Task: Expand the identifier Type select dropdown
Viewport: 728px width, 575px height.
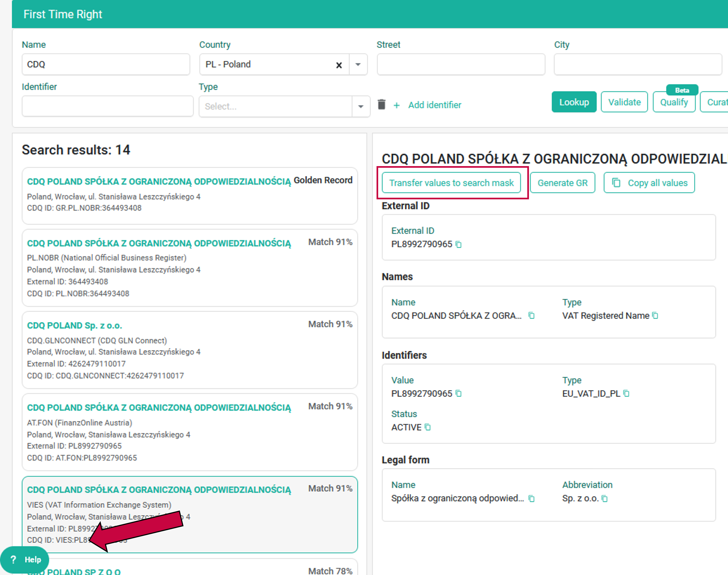Action: pos(361,107)
